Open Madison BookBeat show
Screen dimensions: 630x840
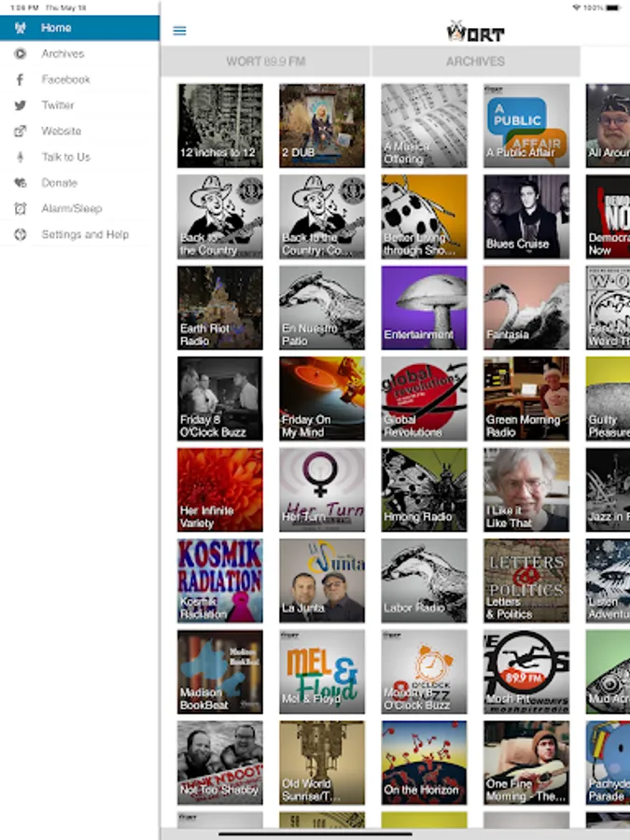[220, 672]
